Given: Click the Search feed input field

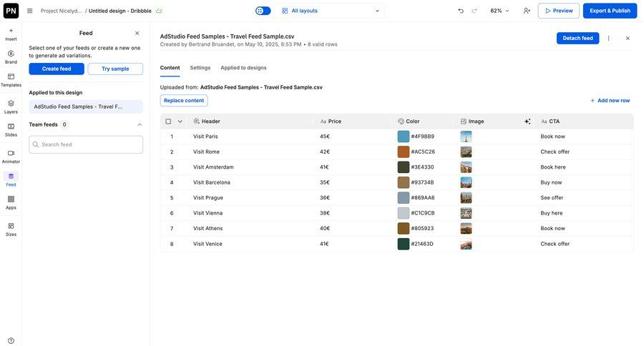Looking at the screenshot, I should pos(86,144).
